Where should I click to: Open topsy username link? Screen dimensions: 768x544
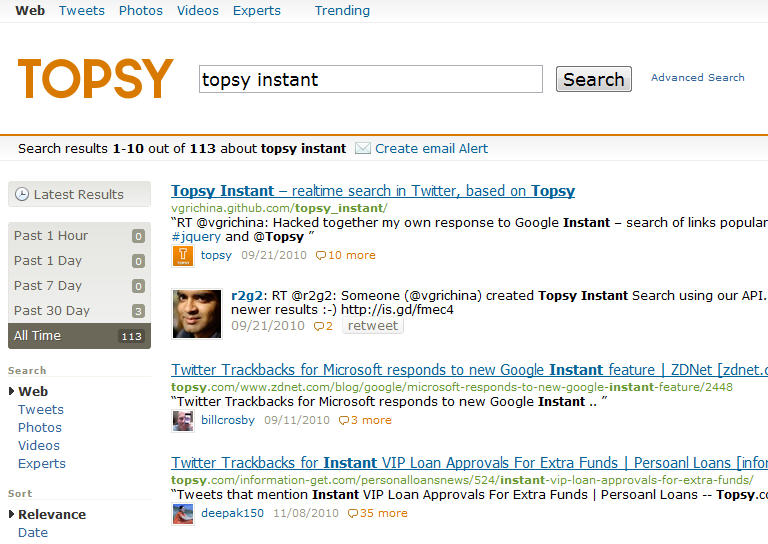click(216, 255)
